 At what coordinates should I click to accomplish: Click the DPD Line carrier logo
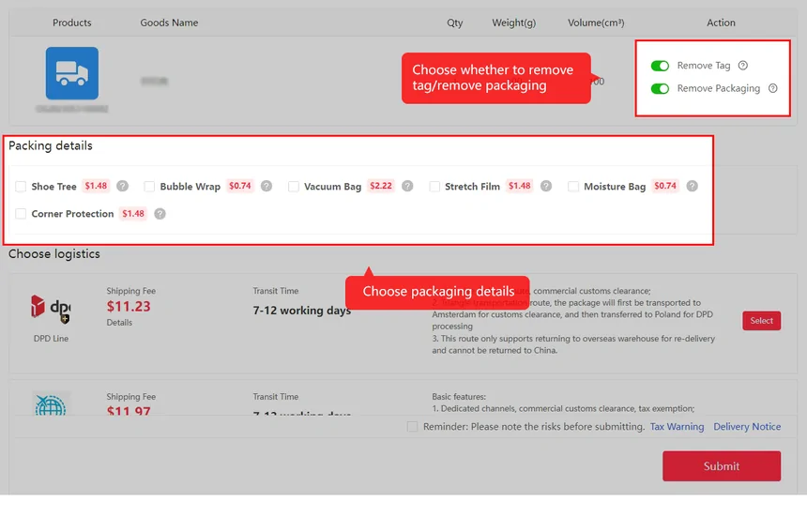[x=51, y=310]
